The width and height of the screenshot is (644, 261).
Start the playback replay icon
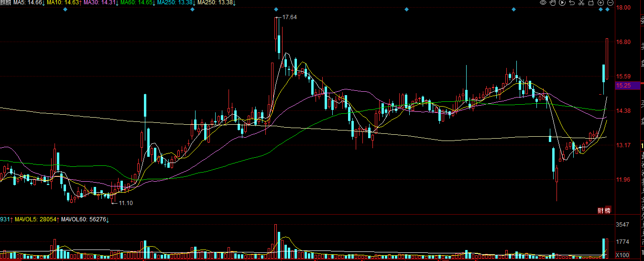click(562, 3)
